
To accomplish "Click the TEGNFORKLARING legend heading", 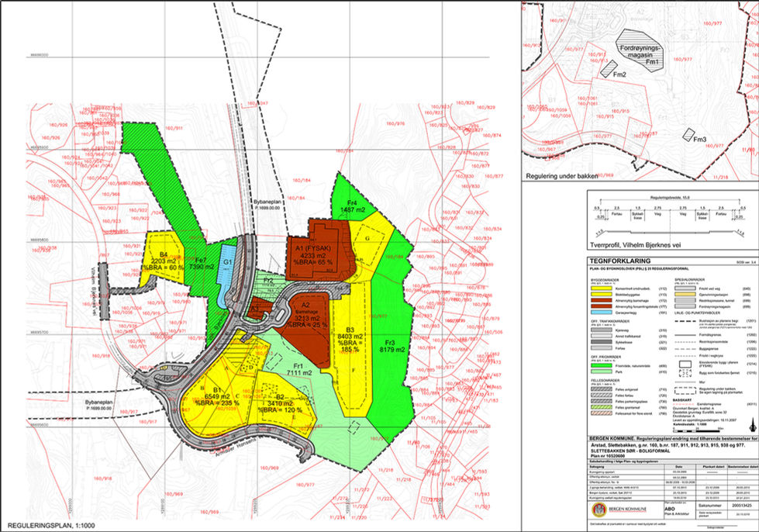I will click(620, 261).
